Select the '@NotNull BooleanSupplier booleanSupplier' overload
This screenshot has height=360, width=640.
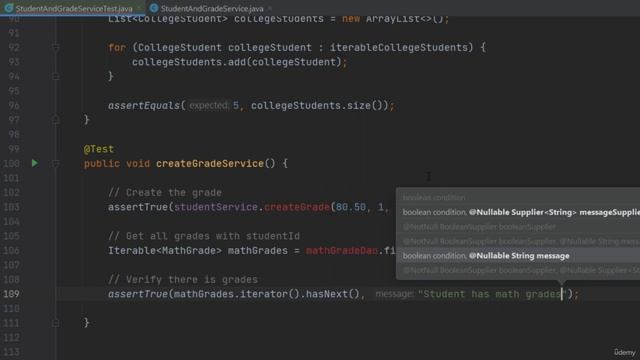click(x=518, y=227)
